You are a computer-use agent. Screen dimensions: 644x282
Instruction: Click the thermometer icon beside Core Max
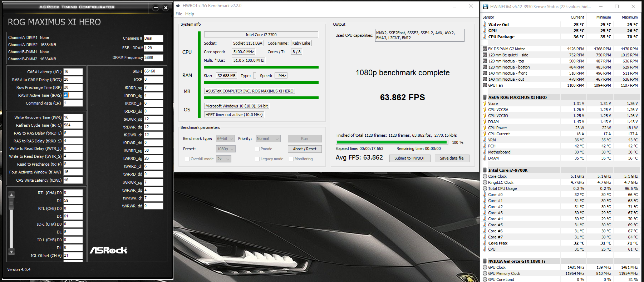click(485, 243)
